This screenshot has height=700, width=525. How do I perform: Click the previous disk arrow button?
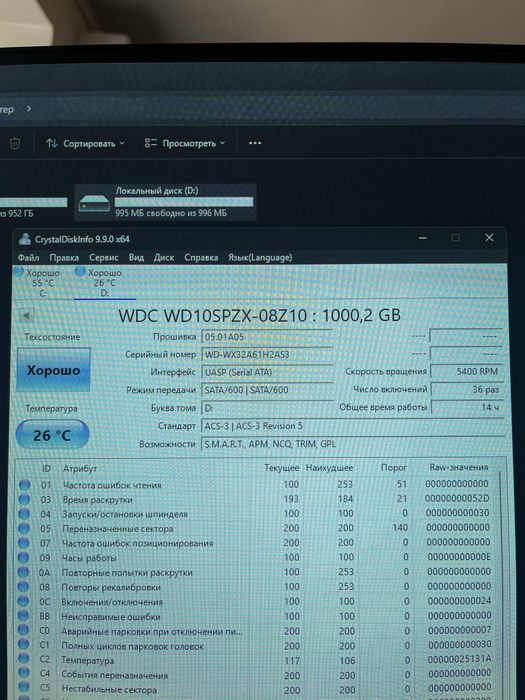click(x=26, y=316)
